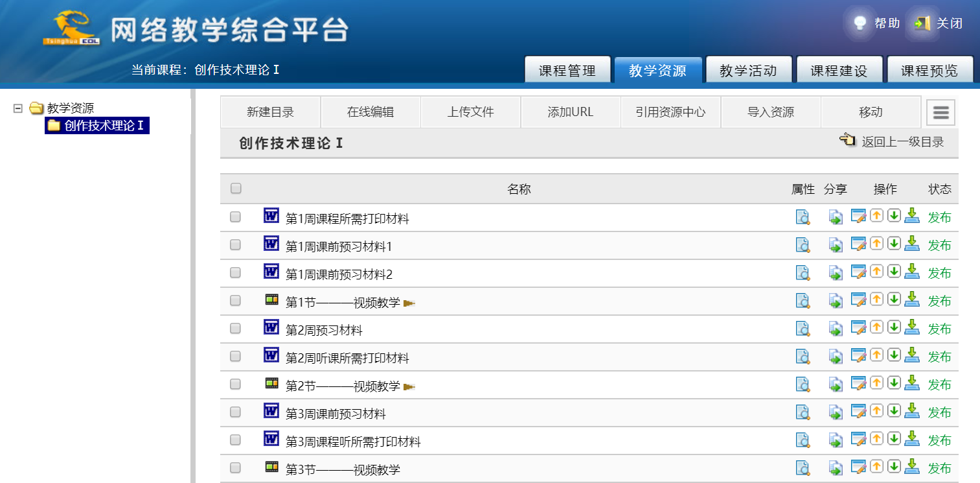The image size is (980, 483).
Task: Toggle the 发布 status of 第3周课程听所需打印材料
Action: click(x=939, y=440)
